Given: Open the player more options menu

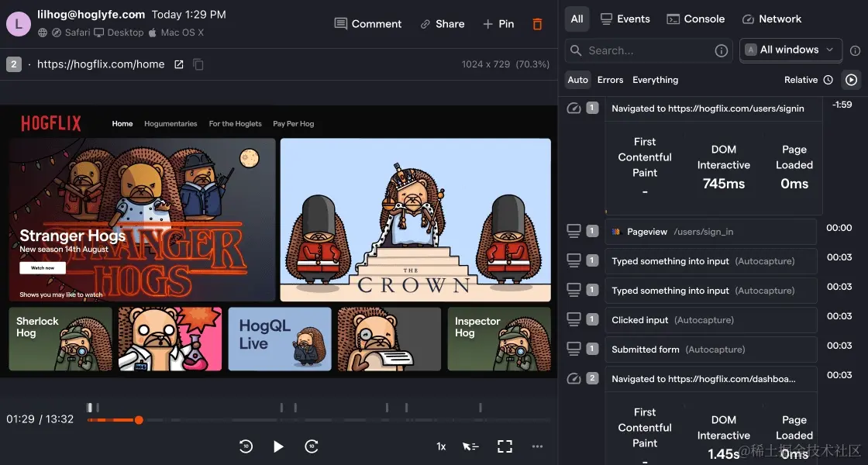Looking at the screenshot, I should (x=538, y=446).
